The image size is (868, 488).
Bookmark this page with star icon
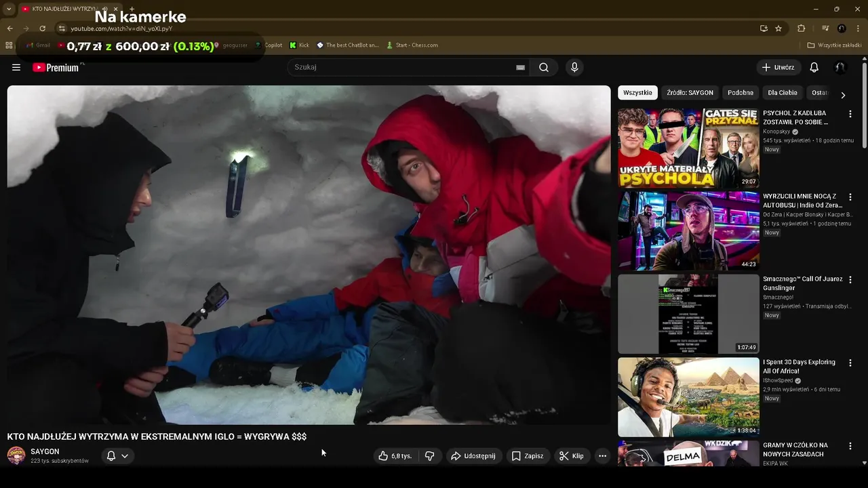(x=778, y=28)
